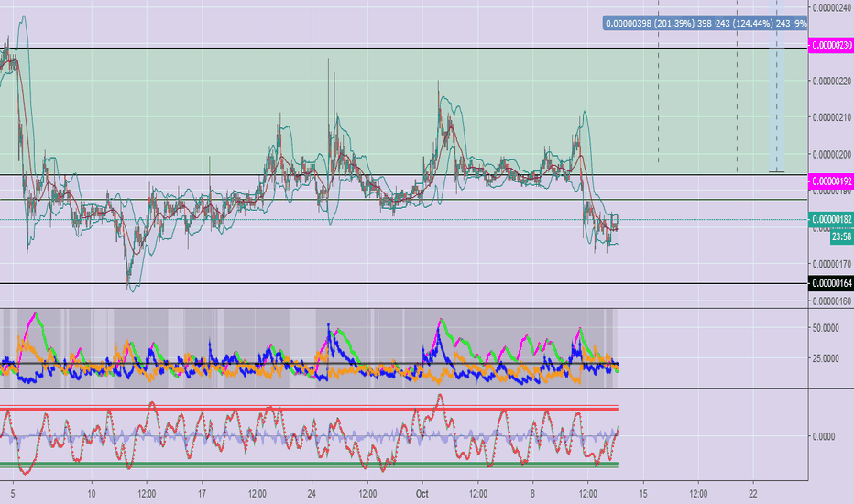Click the Oct label on the time axis
This screenshot has height=504, width=854.
click(422, 494)
